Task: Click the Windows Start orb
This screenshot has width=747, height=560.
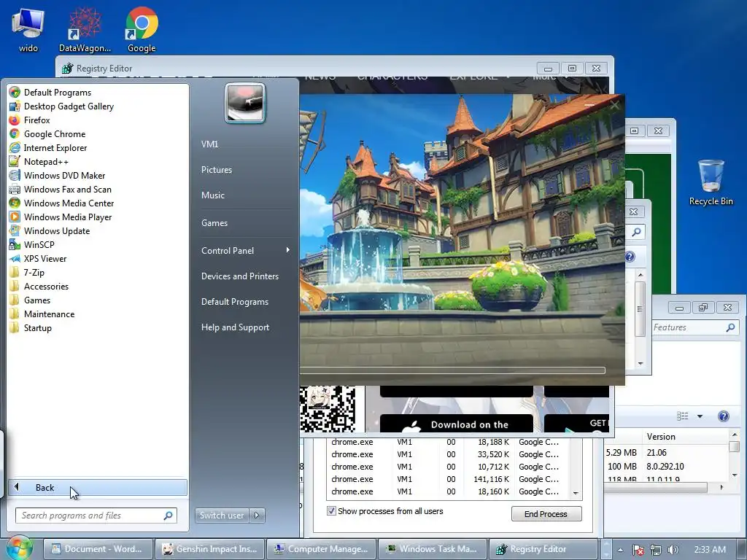Action: (19, 548)
